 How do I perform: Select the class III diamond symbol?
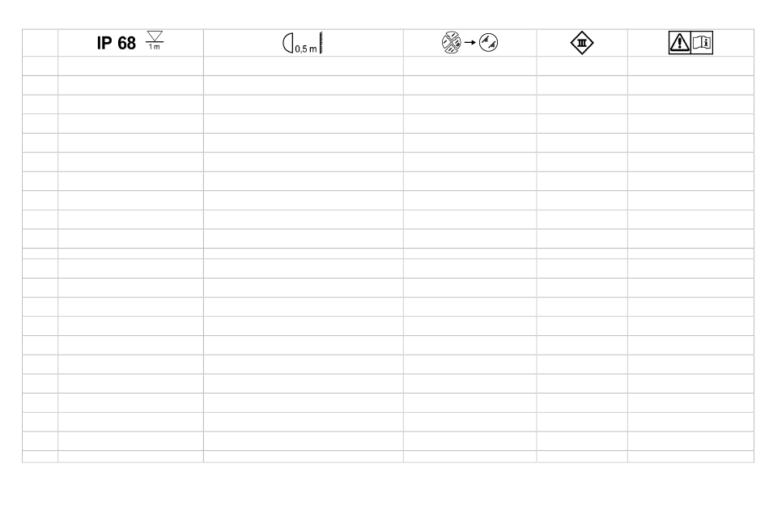click(581, 43)
